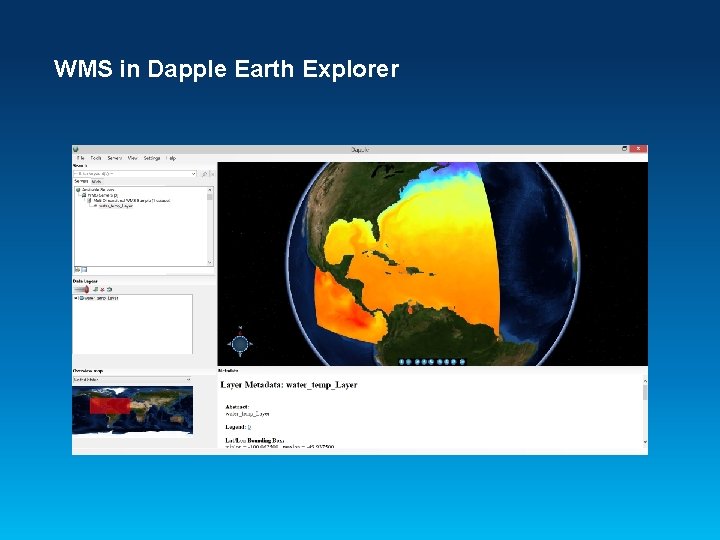The image size is (720, 540).
Task: Open the search keyword combo box dropdown arrow
Action: click(x=193, y=174)
